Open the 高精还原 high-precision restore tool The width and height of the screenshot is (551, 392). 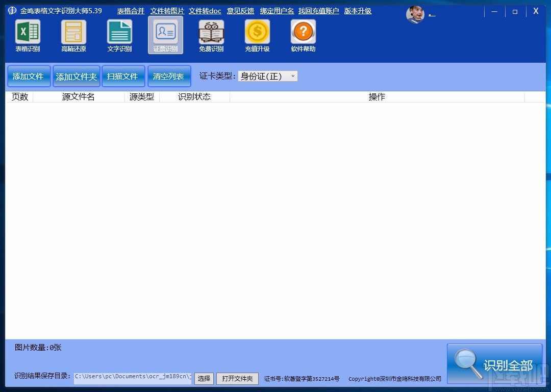(73, 35)
